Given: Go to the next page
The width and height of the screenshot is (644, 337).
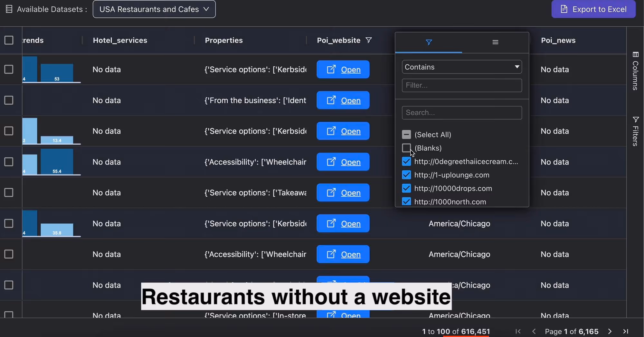Looking at the screenshot, I should 610,332.
